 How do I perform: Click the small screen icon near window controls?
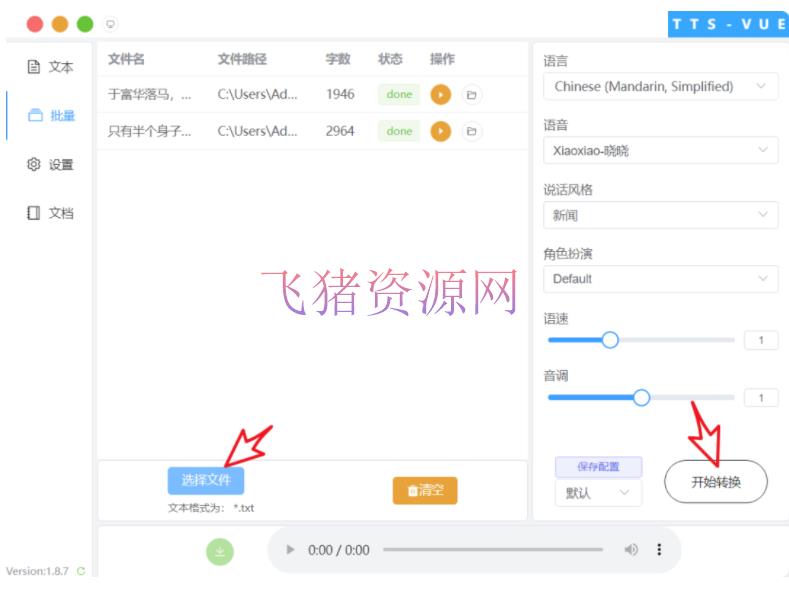(110, 24)
